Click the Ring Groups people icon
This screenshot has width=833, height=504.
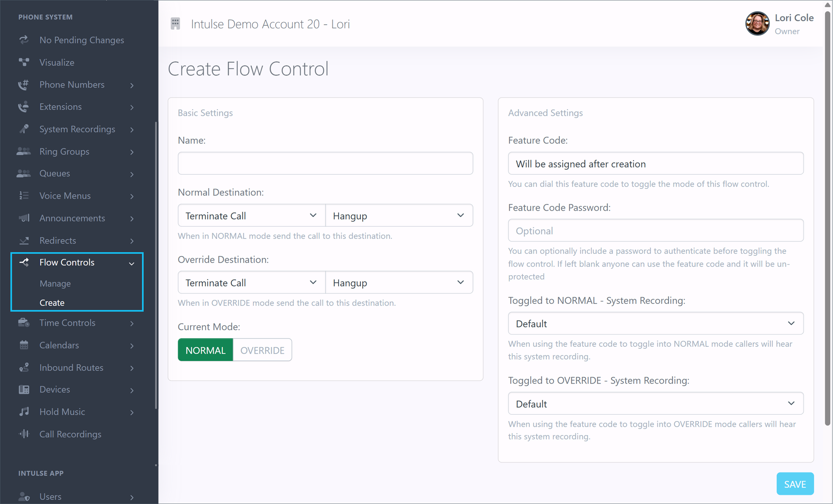[x=24, y=151]
